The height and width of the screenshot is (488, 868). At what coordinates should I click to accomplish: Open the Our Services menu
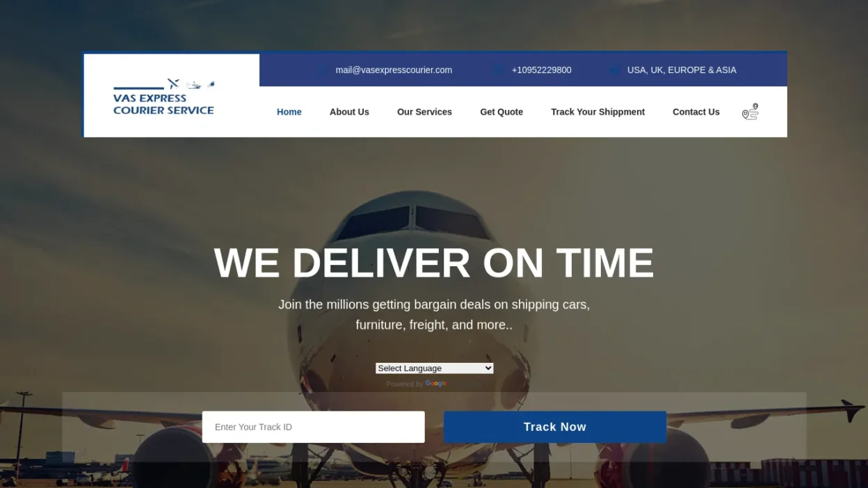[x=424, y=112]
